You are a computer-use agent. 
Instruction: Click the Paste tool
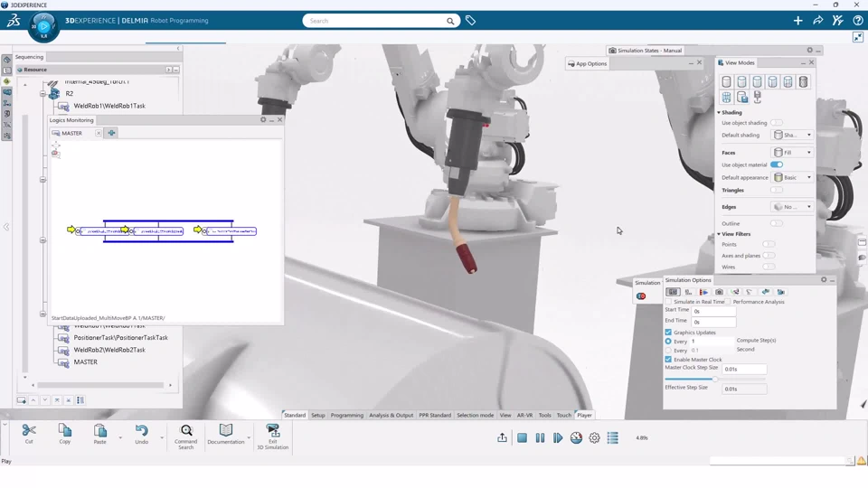click(x=99, y=434)
